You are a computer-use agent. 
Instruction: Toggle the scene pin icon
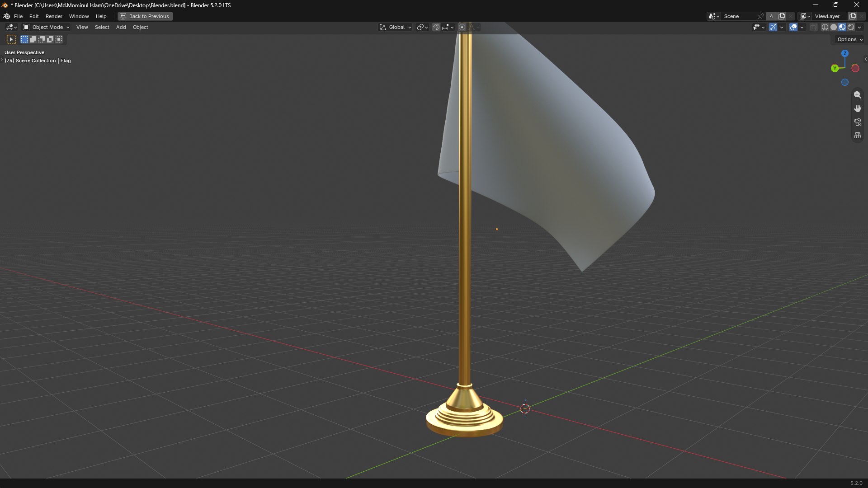761,16
